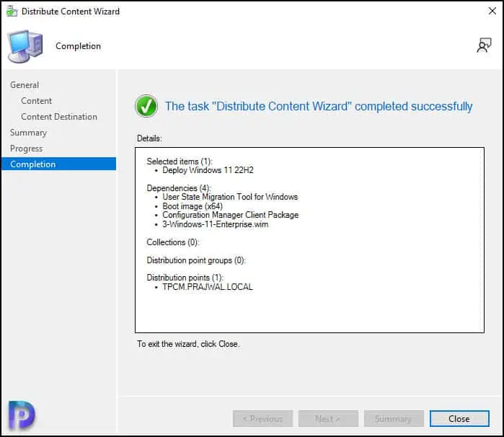
Task: Click 'To exit the wizard, click Close.' text
Action: (x=188, y=344)
